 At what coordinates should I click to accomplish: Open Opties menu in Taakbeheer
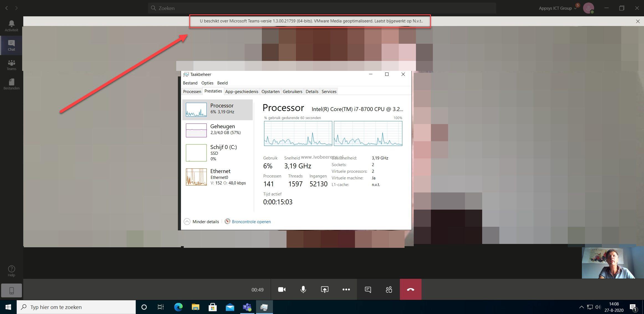[207, 83]
